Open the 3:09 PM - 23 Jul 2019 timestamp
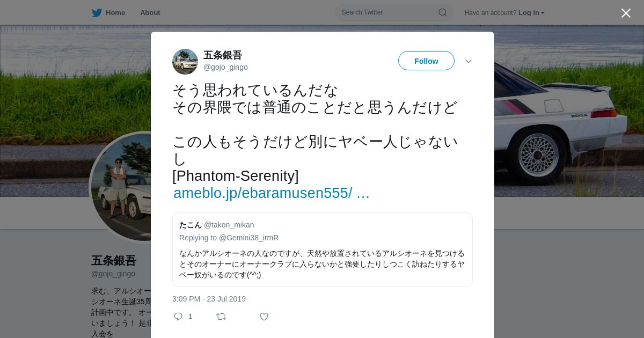 click(x=209, y=299)
